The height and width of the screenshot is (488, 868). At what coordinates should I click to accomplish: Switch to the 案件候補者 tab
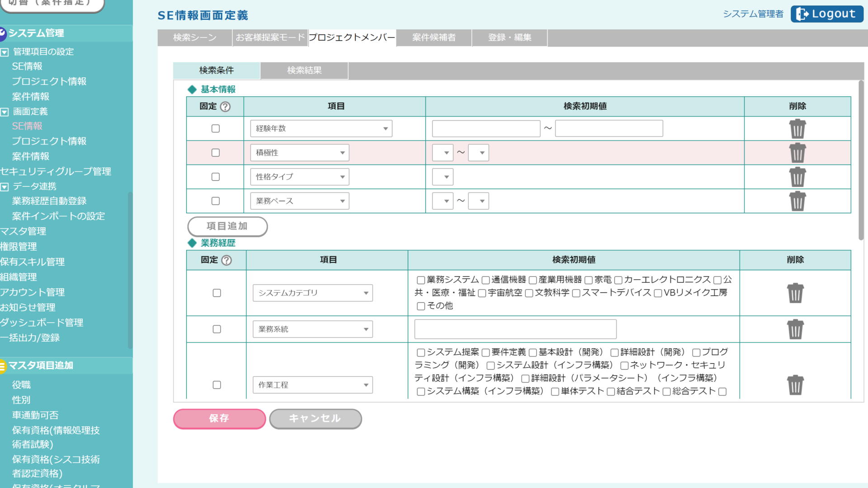pos(434,38)
